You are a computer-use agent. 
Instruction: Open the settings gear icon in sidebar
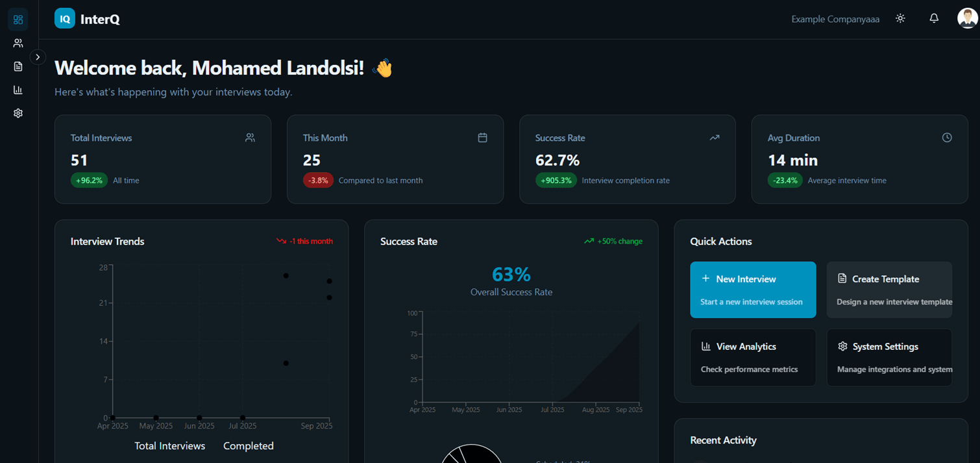pos(18,113)
